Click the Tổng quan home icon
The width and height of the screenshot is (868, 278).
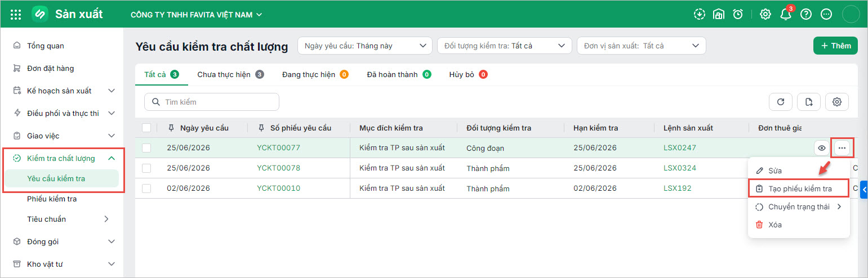click(x=17, y=46)
